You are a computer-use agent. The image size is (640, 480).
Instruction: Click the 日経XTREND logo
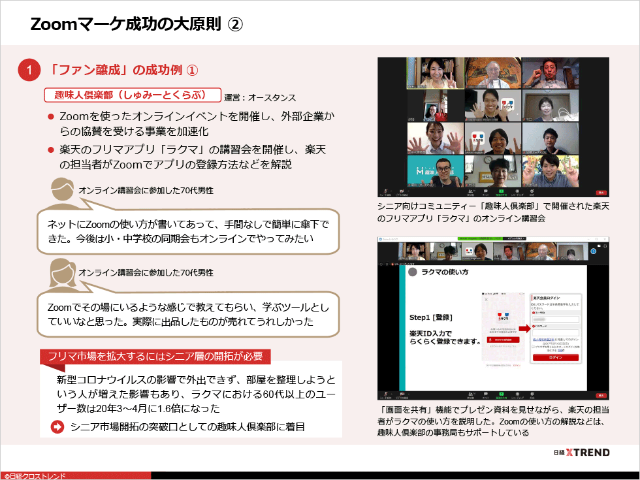click(x=582, y=452)
